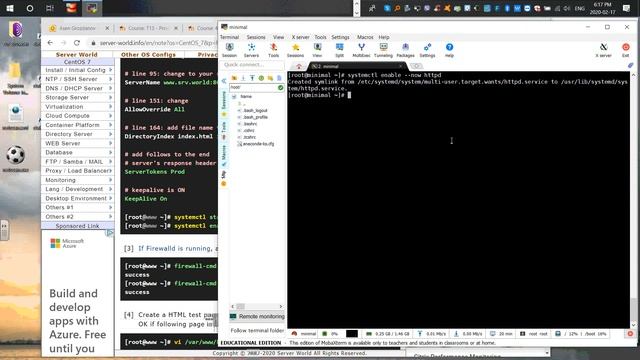Expand the Storage Server menu entry
640x360 pixels.
tap(78, 98)
